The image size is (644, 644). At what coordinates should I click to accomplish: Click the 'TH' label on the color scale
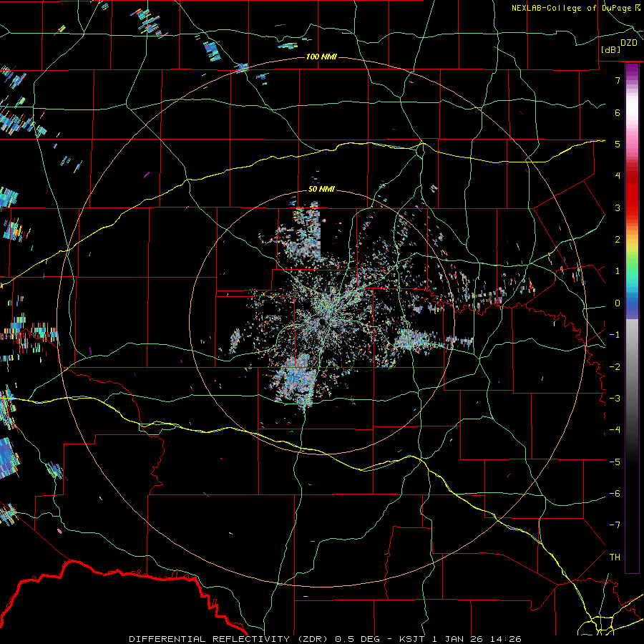tap(615, 557)
